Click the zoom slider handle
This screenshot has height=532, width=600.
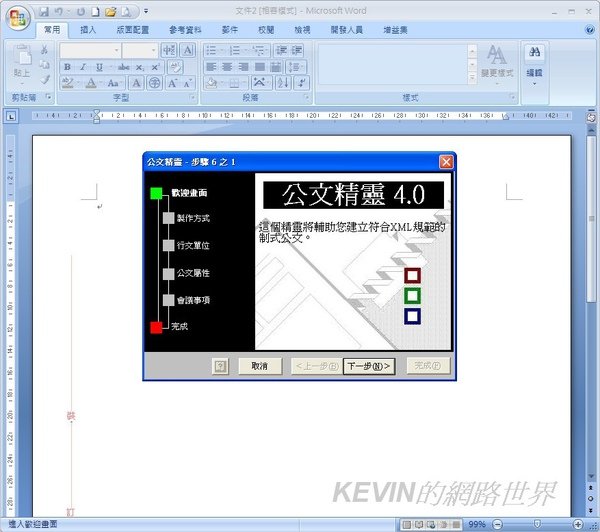click(537, 524)
